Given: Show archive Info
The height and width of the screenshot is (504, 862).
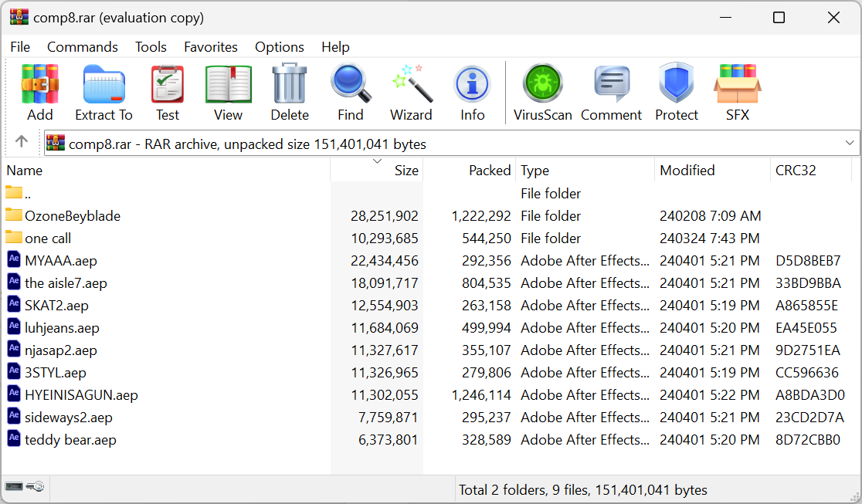Looking at the screenshot, I should (x=472, y=93).
